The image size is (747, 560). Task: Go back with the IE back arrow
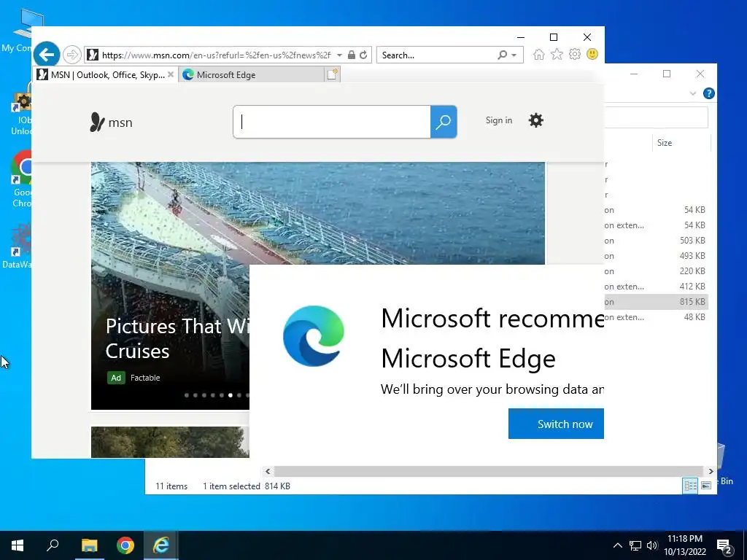click(47, 55)
